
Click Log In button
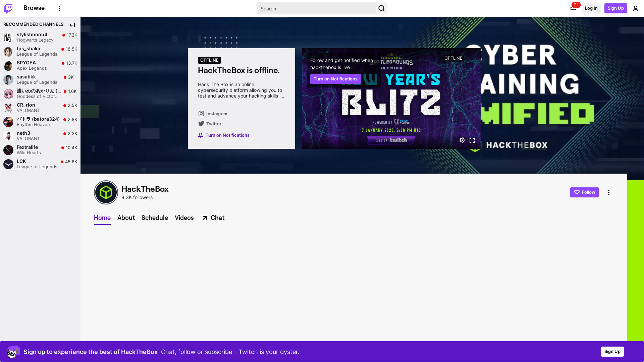point(591,8)
